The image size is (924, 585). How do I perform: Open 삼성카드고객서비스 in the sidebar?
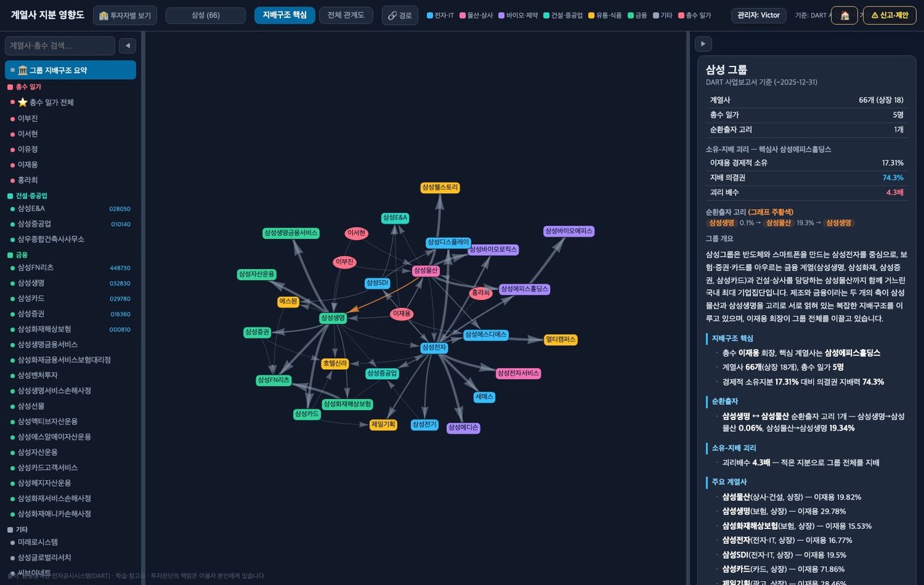pyautogui.click(x=71, y=468)
